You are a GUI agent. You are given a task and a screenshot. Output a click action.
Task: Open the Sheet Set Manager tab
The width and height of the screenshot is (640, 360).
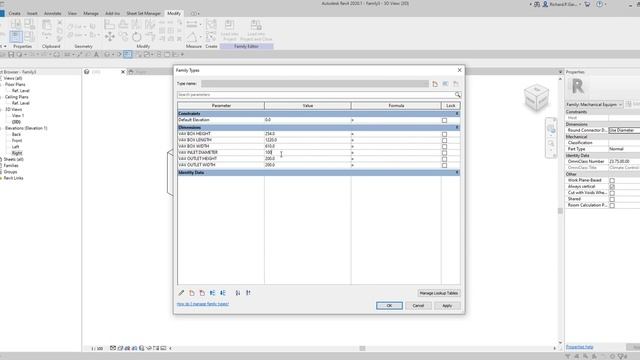[x=143, y=13]
